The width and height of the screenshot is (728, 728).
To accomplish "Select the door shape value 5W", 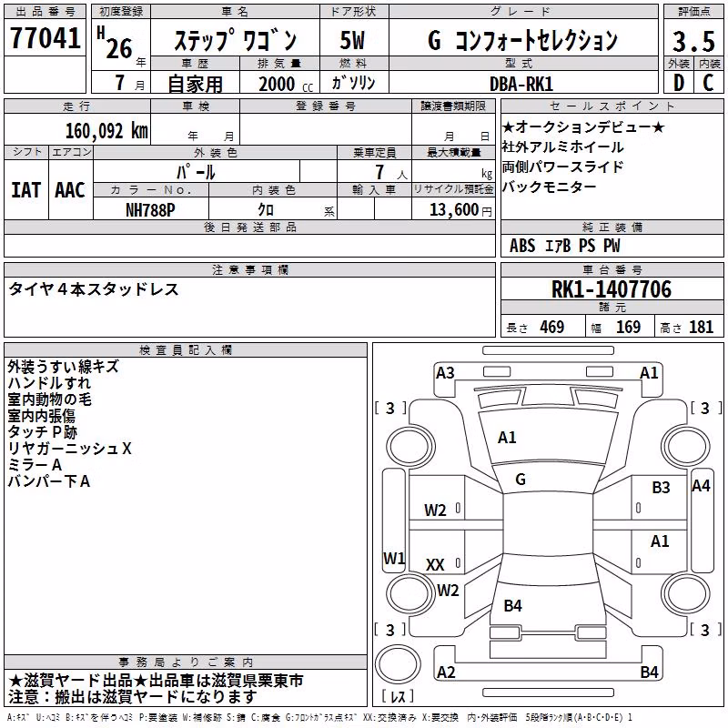I will click(x=352, y=40).
